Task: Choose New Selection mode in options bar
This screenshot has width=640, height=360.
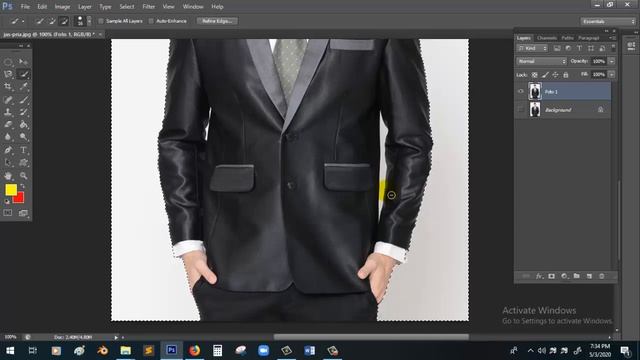Action: (40, 21)
